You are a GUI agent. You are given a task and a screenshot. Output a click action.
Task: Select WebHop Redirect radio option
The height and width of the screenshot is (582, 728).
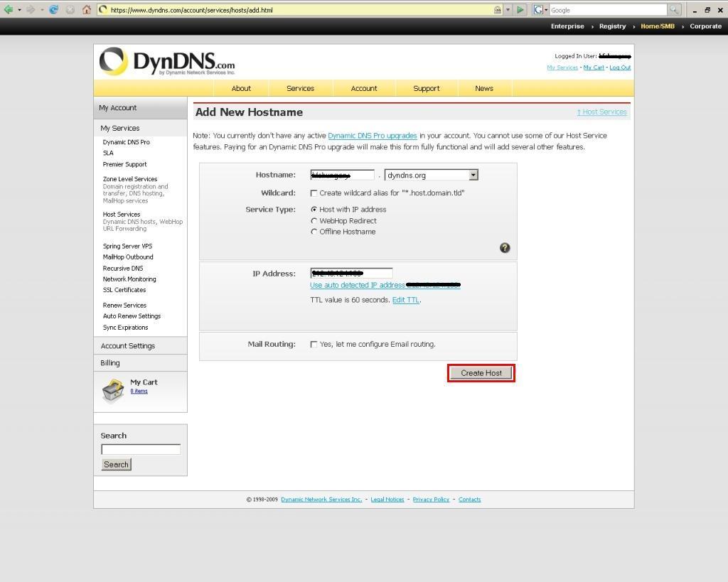coord(314,221)
